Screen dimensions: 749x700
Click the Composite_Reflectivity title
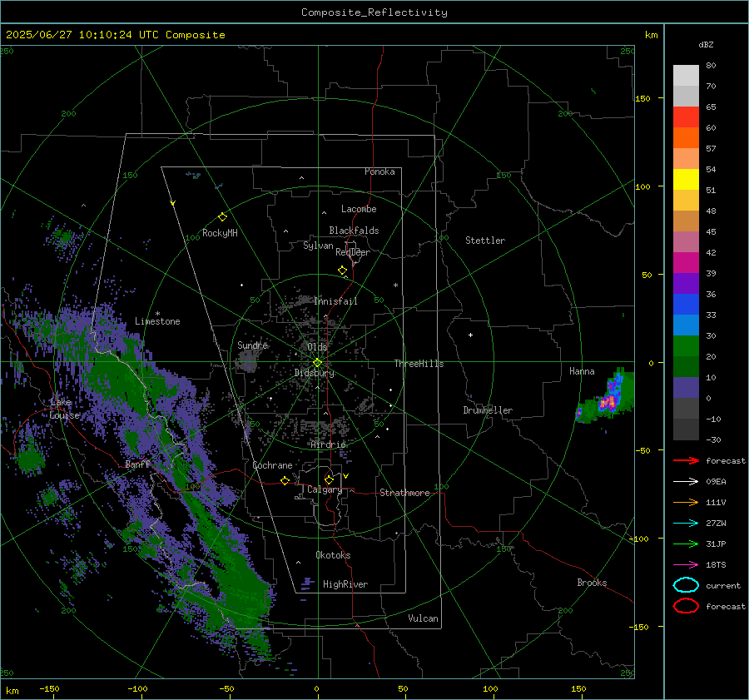pos(374,12)
